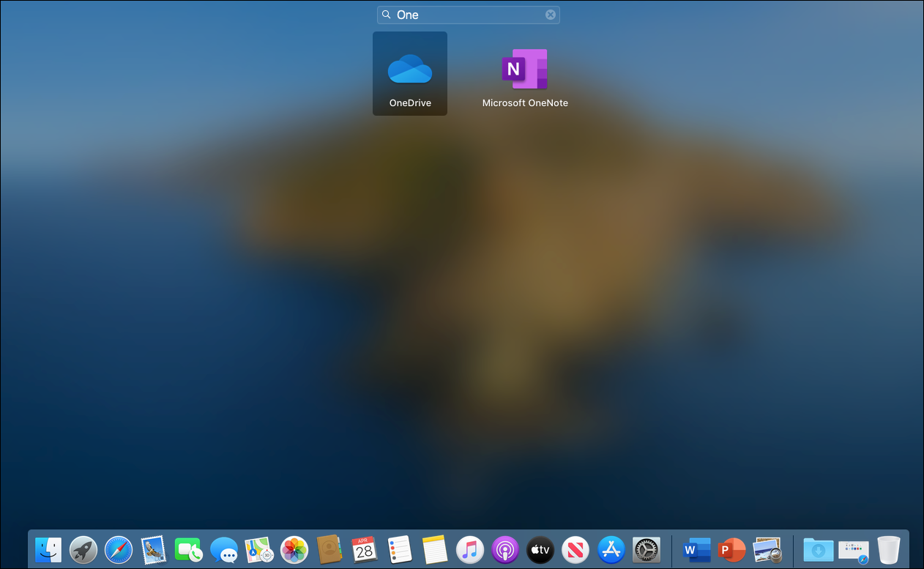Click into the search field containing "One"
The image size is (924, 569).
[469, 15]
